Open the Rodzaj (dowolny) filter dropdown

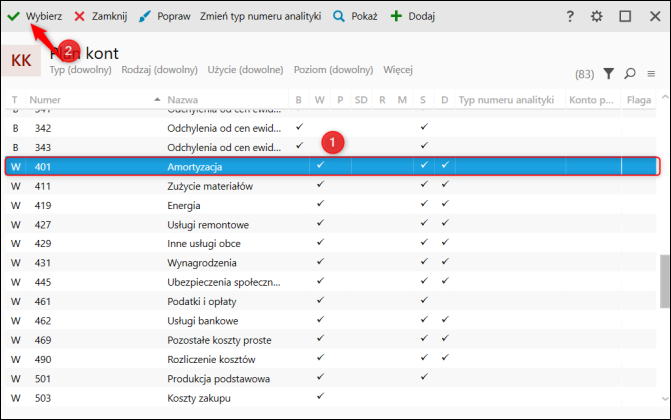coord(160,70)
